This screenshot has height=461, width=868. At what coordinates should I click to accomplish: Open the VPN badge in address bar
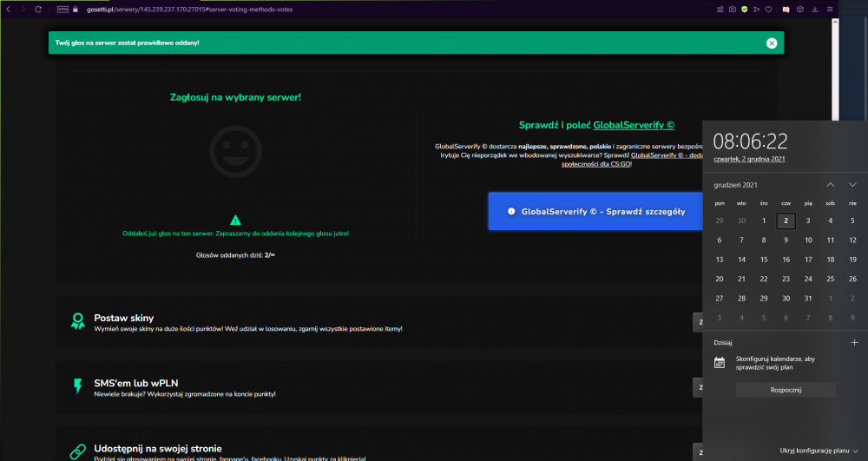tap(63, 10)
